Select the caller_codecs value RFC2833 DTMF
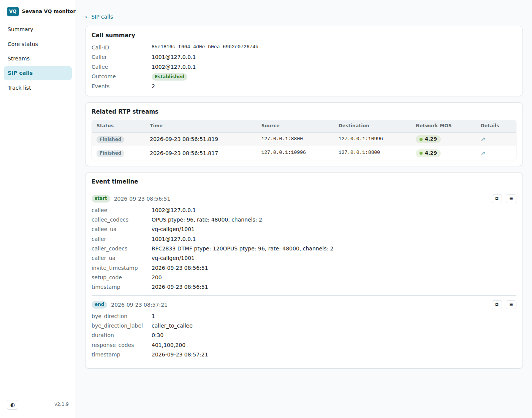The height and width of the screenshot is (418, 532). point(242,249)
